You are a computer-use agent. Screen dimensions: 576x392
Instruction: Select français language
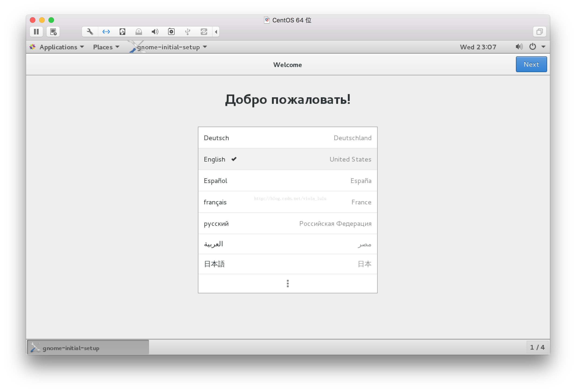click(x=288, y=202)
